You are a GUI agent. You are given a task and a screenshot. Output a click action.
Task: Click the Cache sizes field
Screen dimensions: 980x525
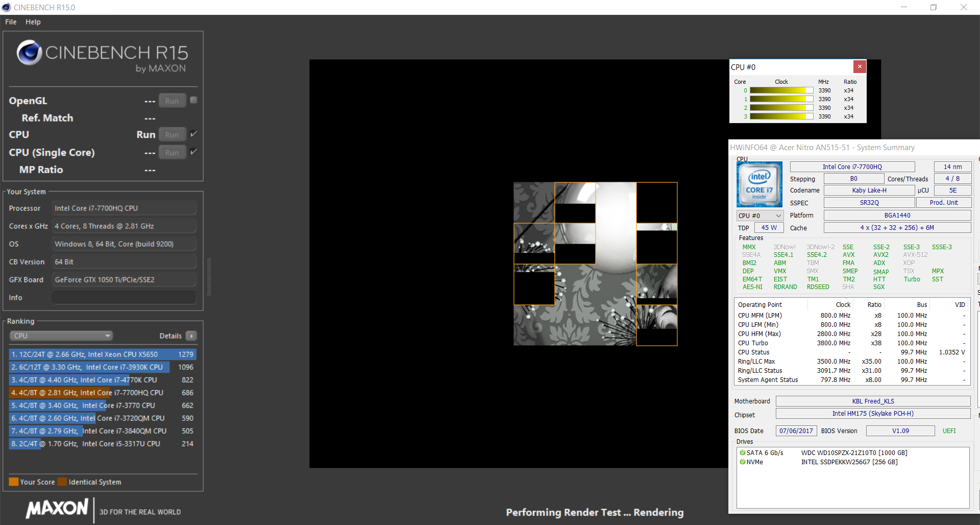[x=897, y=228]
